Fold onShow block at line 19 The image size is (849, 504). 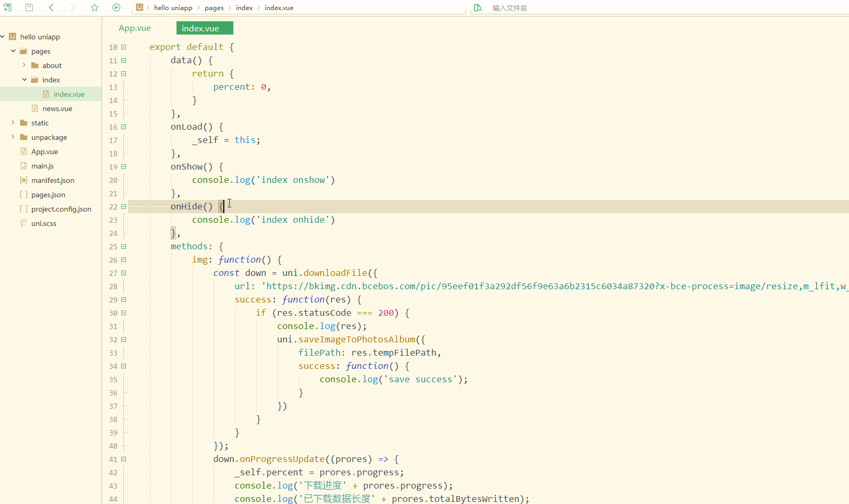pos(123,166)
